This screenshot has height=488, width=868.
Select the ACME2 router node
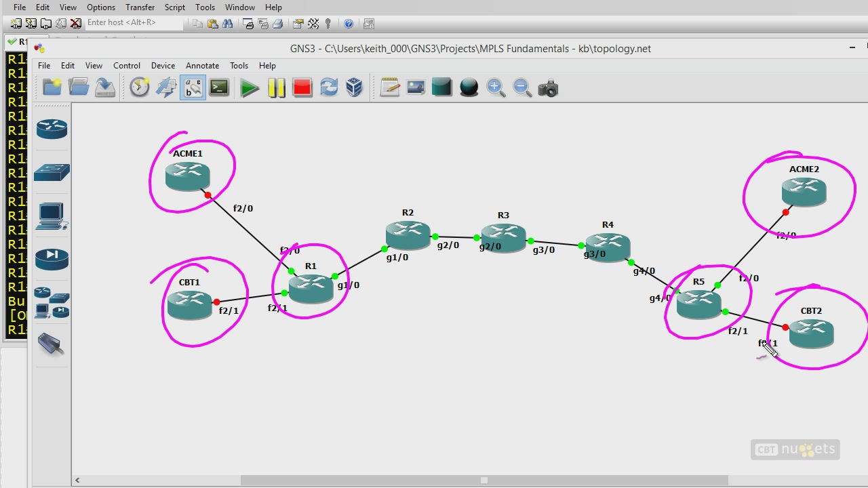[x=804, y=192]
